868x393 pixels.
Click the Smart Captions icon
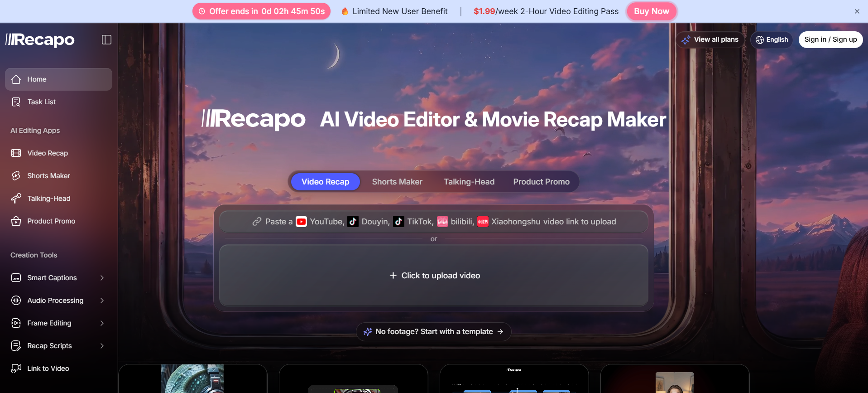coord(16,278)
